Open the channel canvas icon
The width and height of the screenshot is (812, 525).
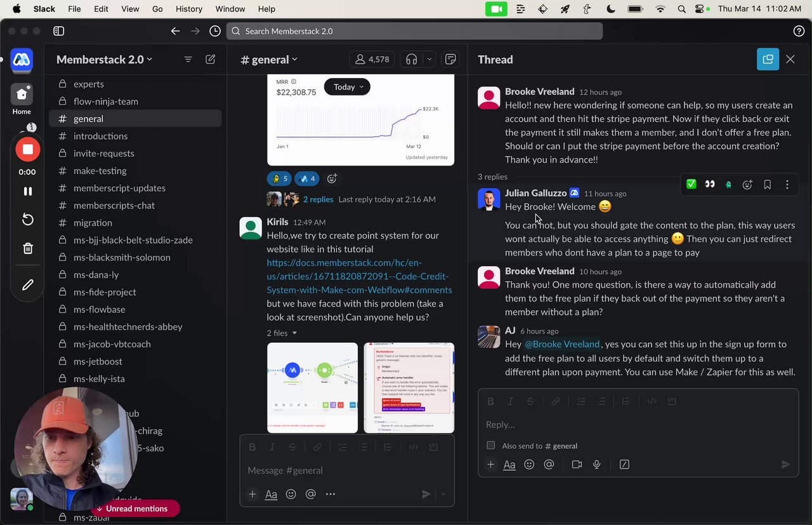450,59
